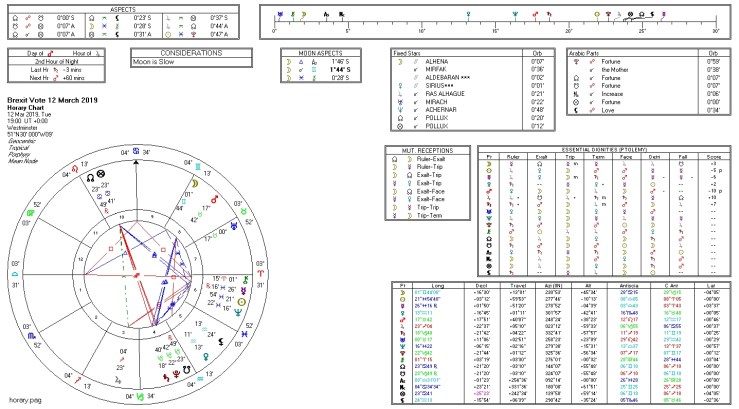This screenshot has height=409, width=739.
Task: Click the 'Moon is Slow' consideration
Action: point(155,62)
